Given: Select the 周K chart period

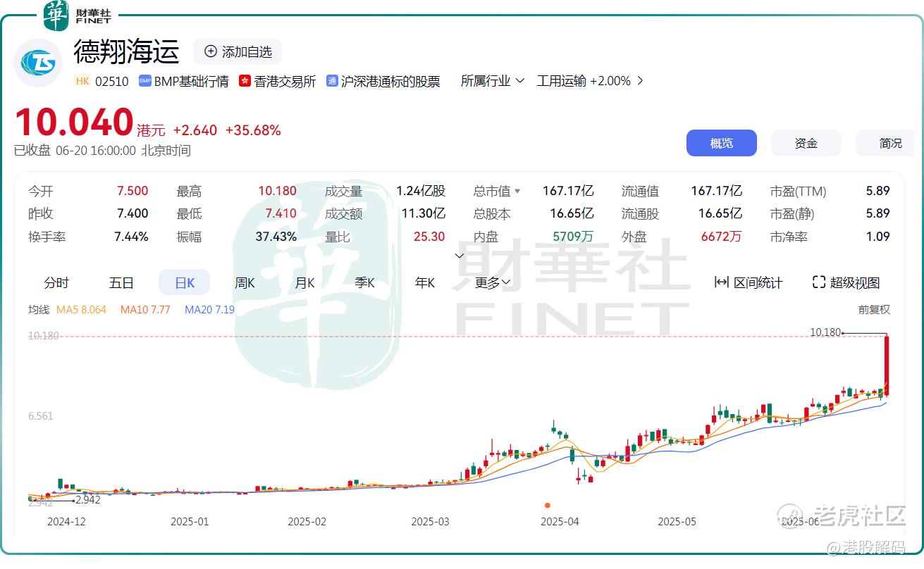Looking at the screenshot, I should click(x=245, y=282).
